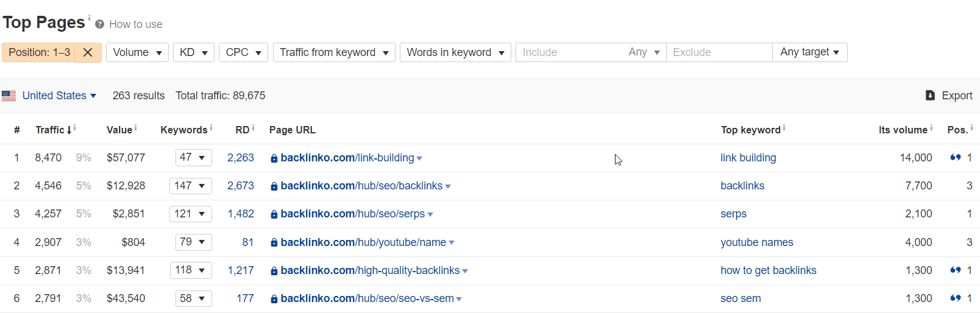The image size is (980, 313).
Task: Click the info icon next to Top Pages title
Action: coord(89,18)
